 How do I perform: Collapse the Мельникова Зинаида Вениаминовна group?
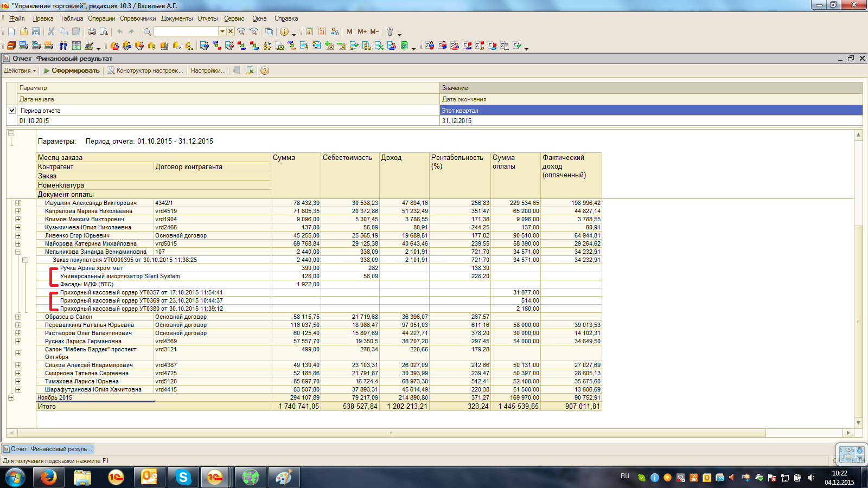(x=18, y=252)
